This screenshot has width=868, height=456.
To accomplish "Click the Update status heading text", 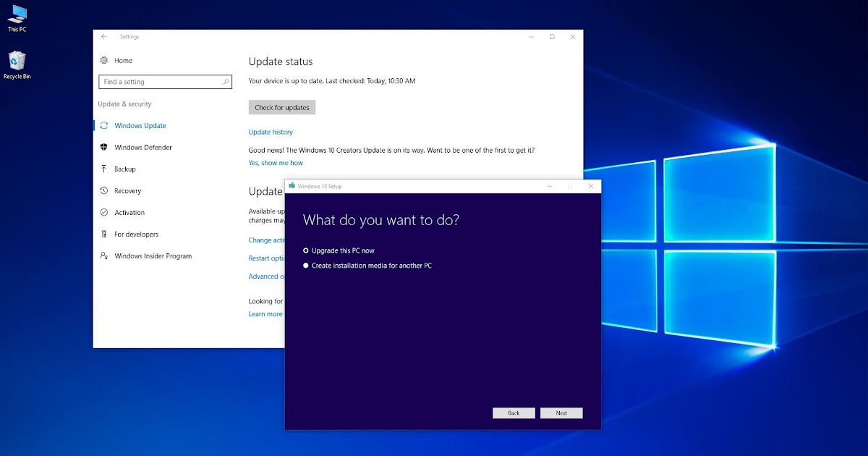I will point(281,62).
